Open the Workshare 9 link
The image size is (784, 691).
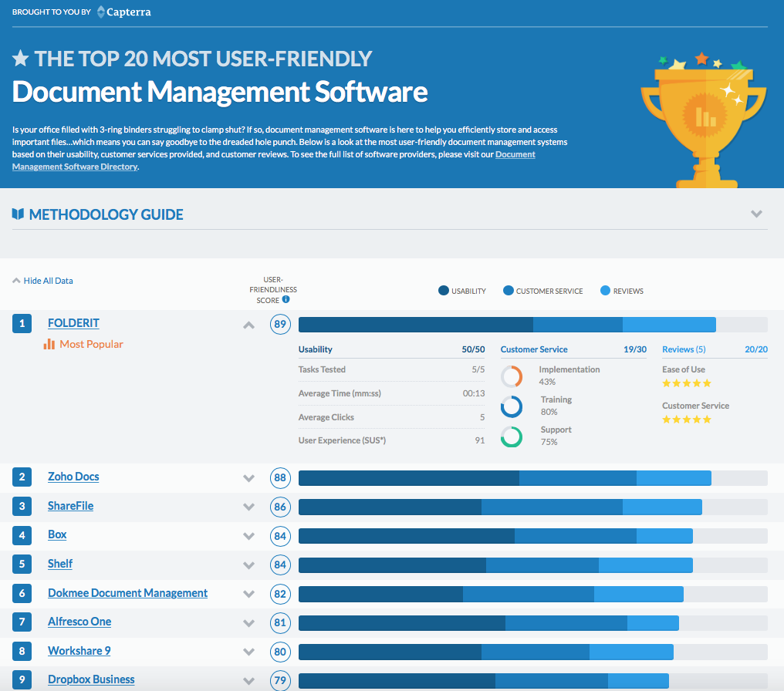(x=79, y=651)
